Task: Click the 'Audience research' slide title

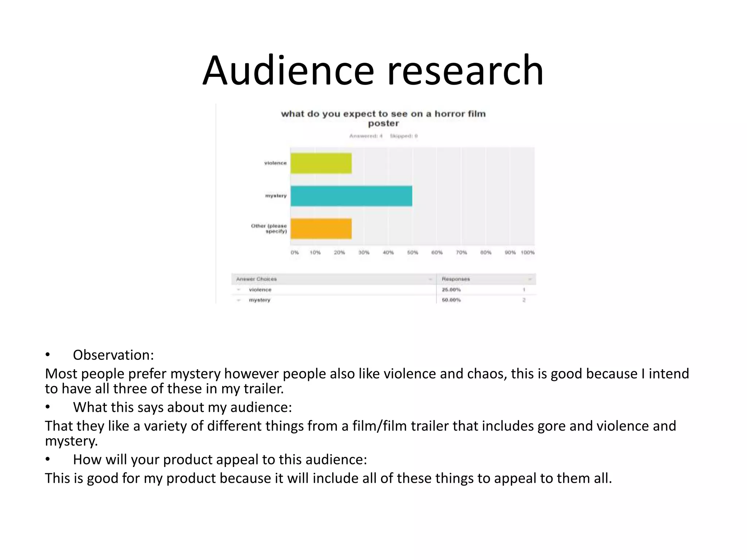Action: (x=373, y=70)
